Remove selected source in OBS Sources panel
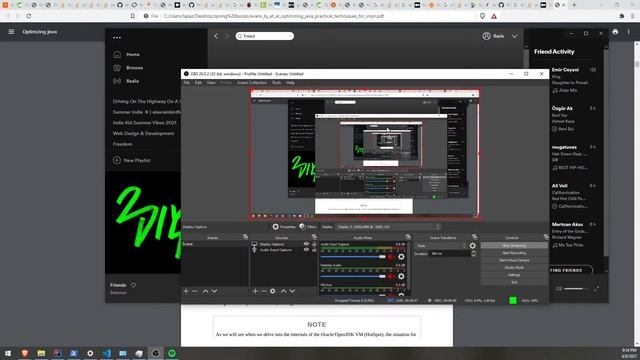Screen dimensions: 640x360 click(264, 291)
